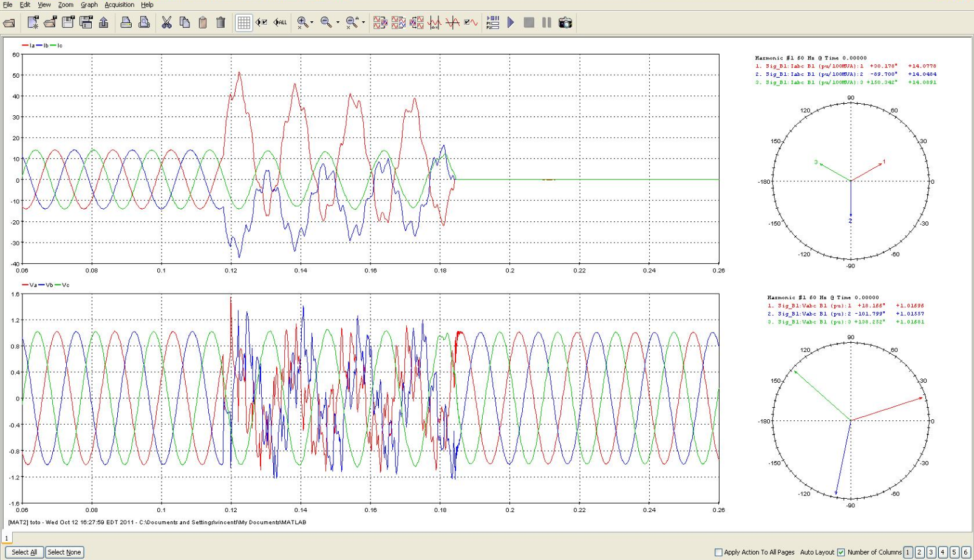Click the paste clipboard icon
Screen dimensions: 974x560
click(202, 22)
